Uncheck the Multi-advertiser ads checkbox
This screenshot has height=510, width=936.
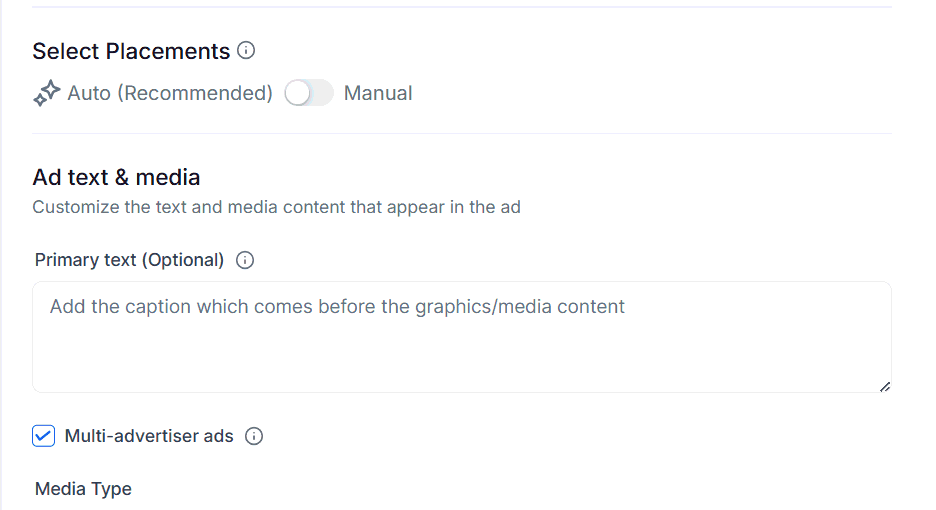[x=44, y=436]
